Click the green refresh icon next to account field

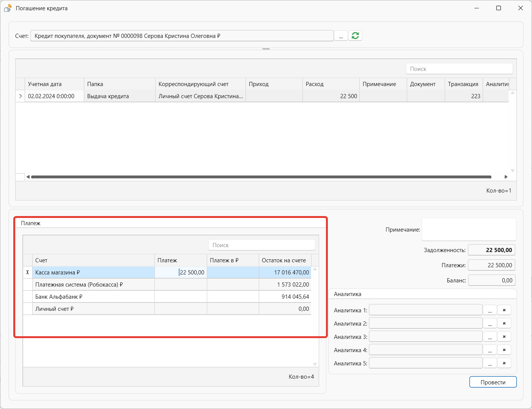(x=355, y=36)
